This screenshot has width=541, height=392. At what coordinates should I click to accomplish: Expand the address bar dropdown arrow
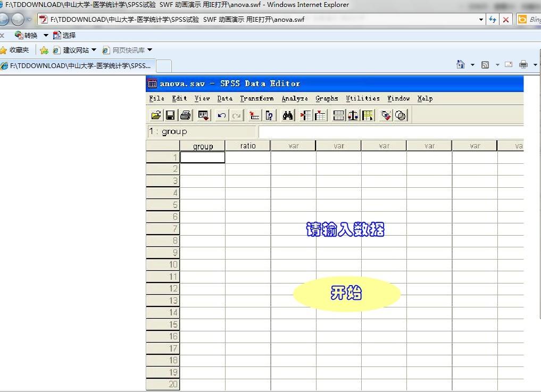[x=481, y=20]
